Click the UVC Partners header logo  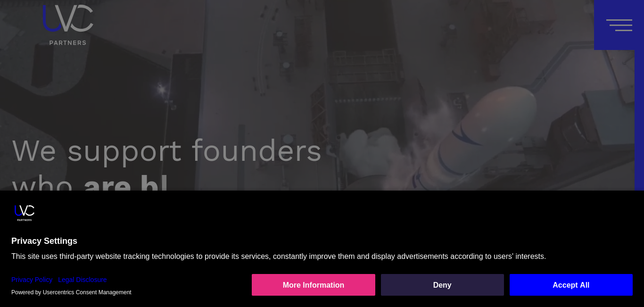(68, 25)
